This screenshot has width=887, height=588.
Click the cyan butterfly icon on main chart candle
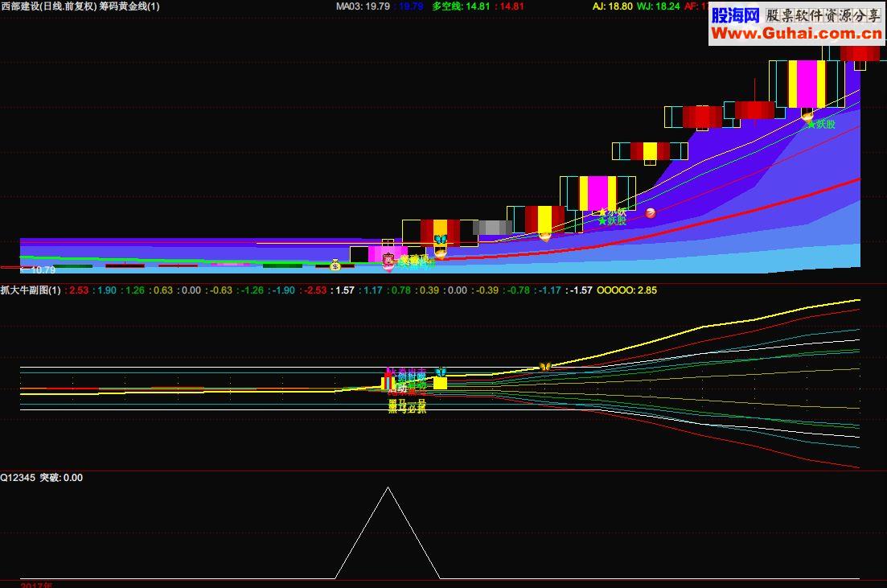coord(440,240)
